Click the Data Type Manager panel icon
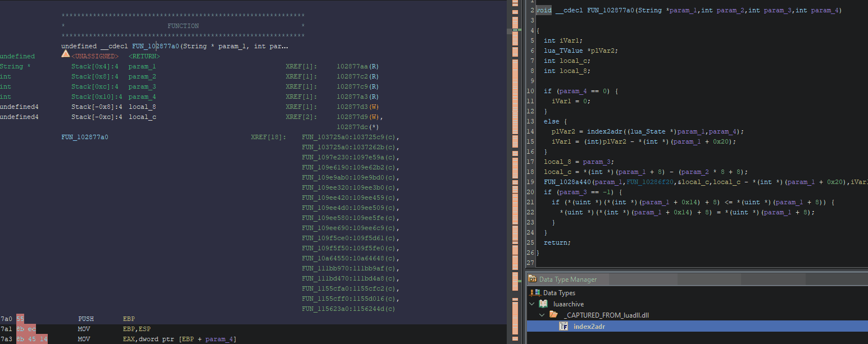Image resolution: width=868 pixels, height=344 pixels. 533,279
